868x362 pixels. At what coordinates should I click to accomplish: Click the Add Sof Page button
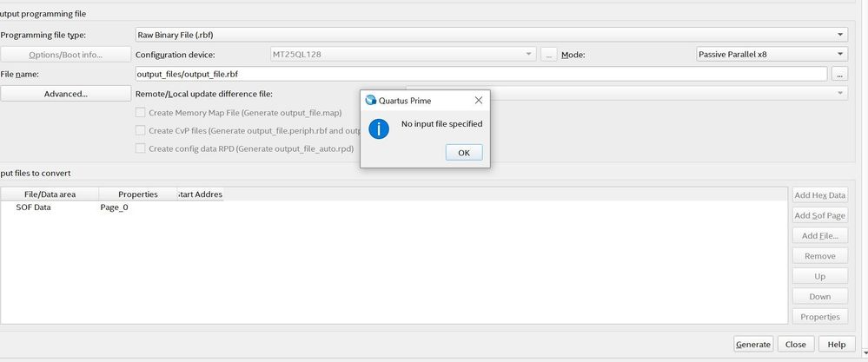pos(820,215)
